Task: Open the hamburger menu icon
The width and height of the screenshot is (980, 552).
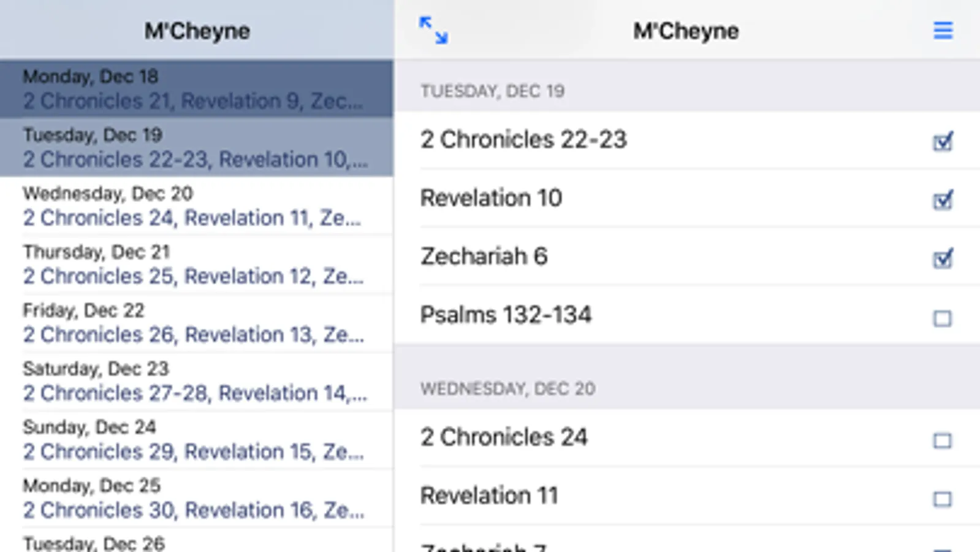Action: (x=943, y=31)
